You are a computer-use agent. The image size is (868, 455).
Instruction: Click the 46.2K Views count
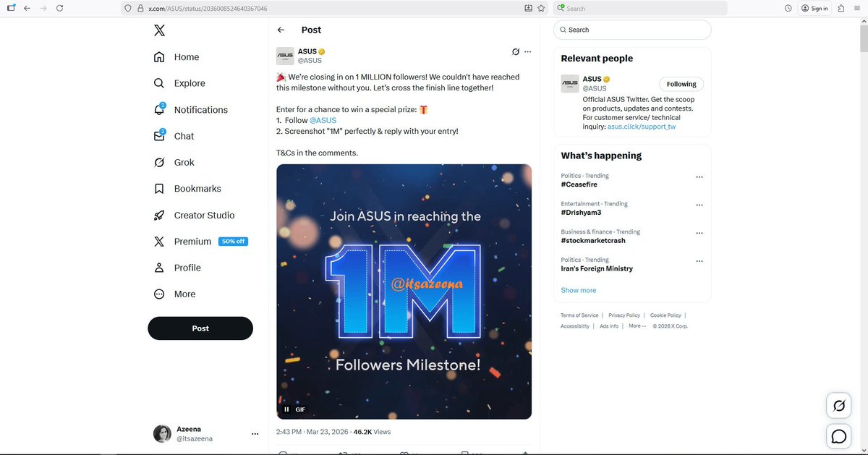coord(371,432)
